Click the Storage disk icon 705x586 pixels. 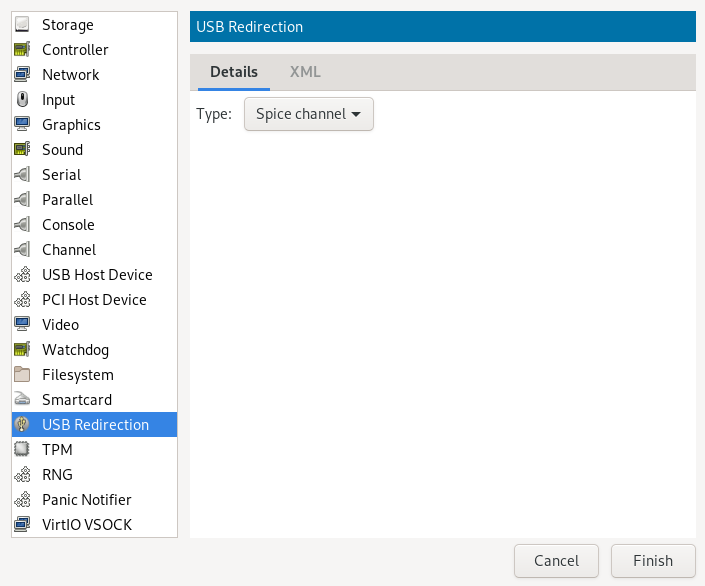(22, 25)
